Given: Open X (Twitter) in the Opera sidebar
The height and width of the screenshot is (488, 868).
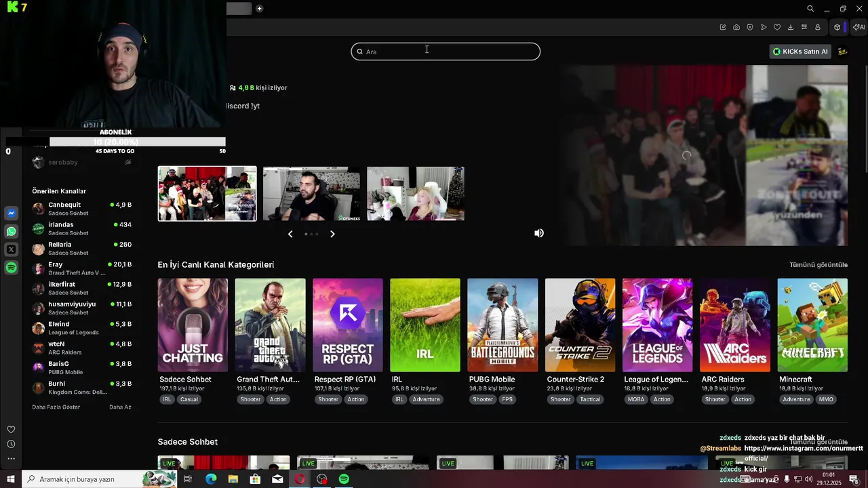Looking at the screenshot, I should 11,249.
